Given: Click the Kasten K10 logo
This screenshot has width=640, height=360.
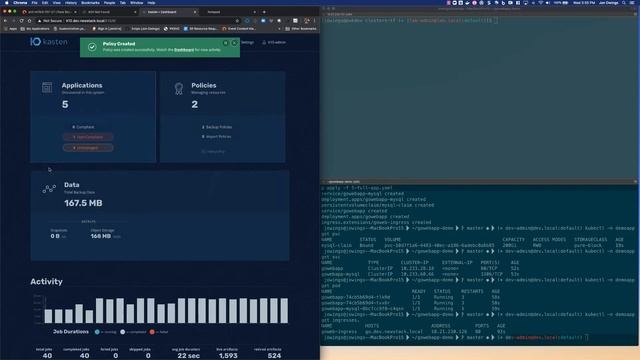Looking at the screenshot, I should tap(49, 42).
